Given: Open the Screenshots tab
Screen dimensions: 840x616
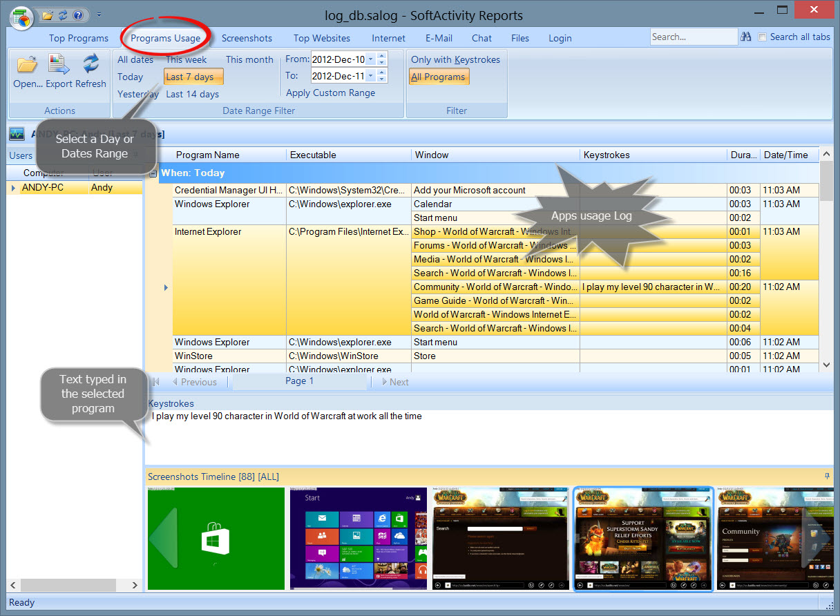Looking at the screenshot, I should tap(247, 38).
